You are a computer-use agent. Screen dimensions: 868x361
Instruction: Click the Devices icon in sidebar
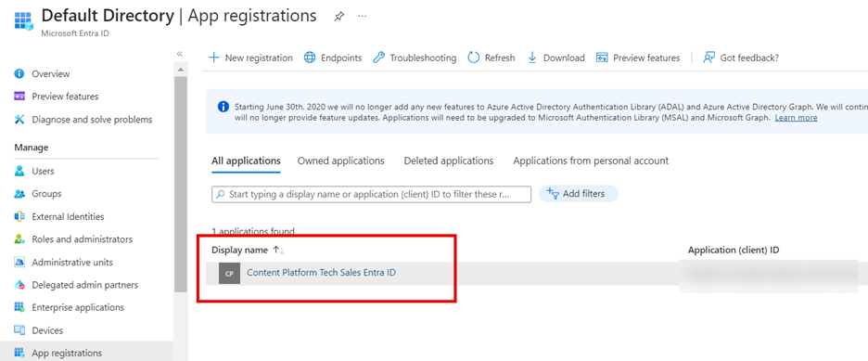coord(19,330)
